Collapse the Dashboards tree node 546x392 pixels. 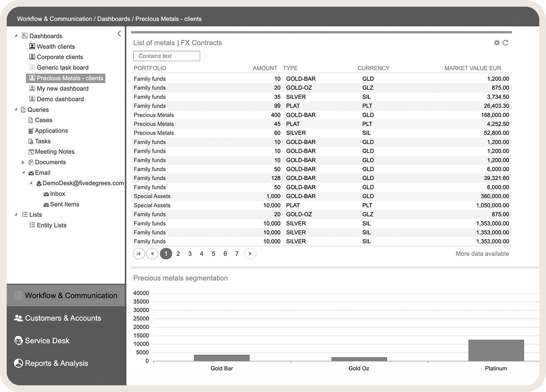(16, 36)
